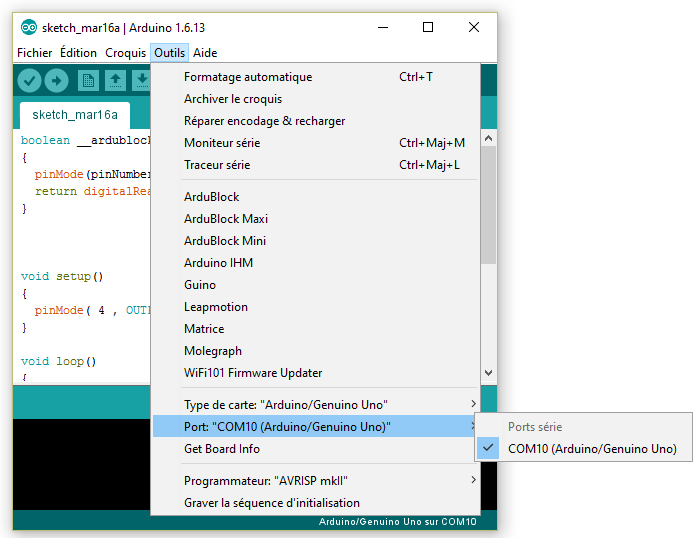Click the void setup() code line

[62, 276]
